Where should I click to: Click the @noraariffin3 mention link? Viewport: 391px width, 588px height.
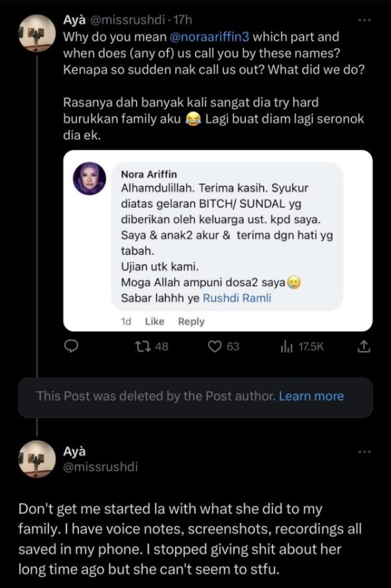pos(210,37)
